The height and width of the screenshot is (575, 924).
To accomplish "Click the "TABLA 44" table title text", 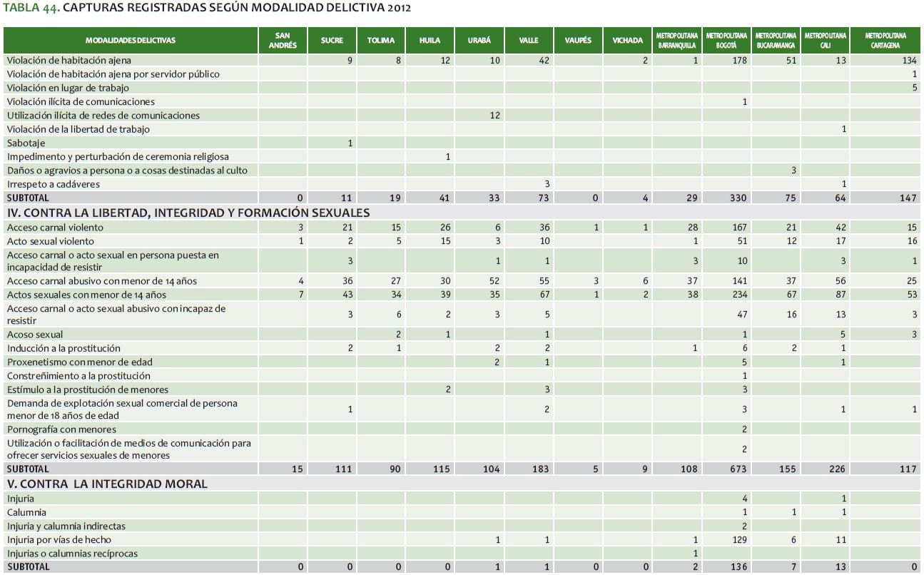I will (207, 8).
